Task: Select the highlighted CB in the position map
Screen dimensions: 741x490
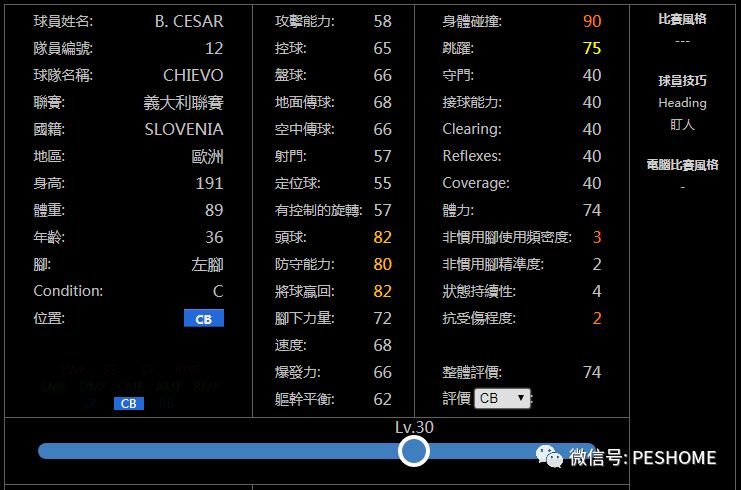Action: click(x=129, y=404)
